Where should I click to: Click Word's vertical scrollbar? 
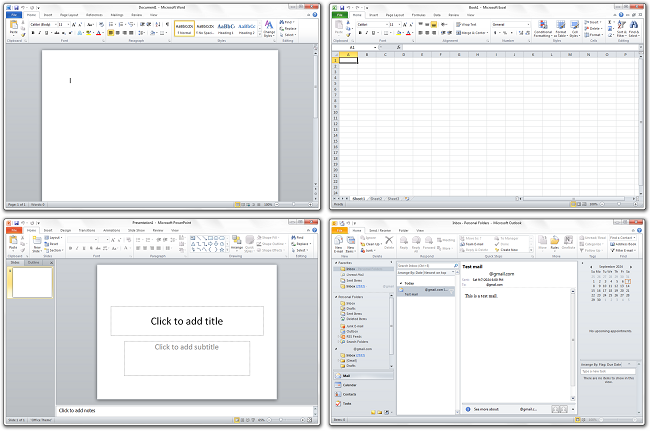tap(315, 120)
